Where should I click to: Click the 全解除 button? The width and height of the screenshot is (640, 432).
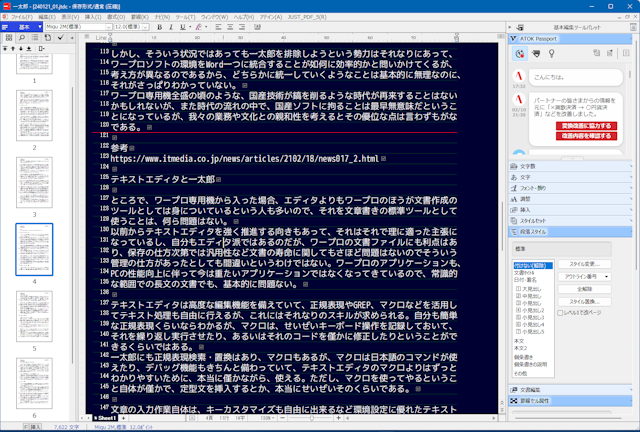584,289
